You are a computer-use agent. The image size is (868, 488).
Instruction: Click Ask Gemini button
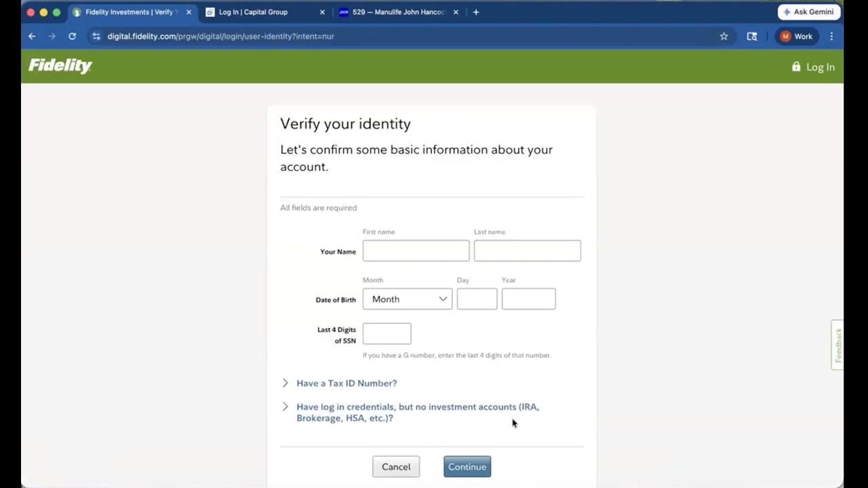click(809, 12)
